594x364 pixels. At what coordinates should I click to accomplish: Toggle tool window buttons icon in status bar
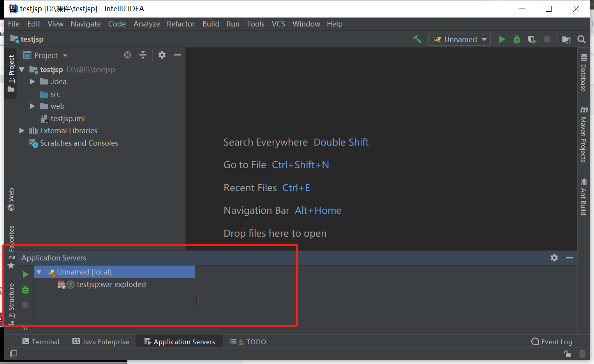pyautogui.click(x=14, y=354)
